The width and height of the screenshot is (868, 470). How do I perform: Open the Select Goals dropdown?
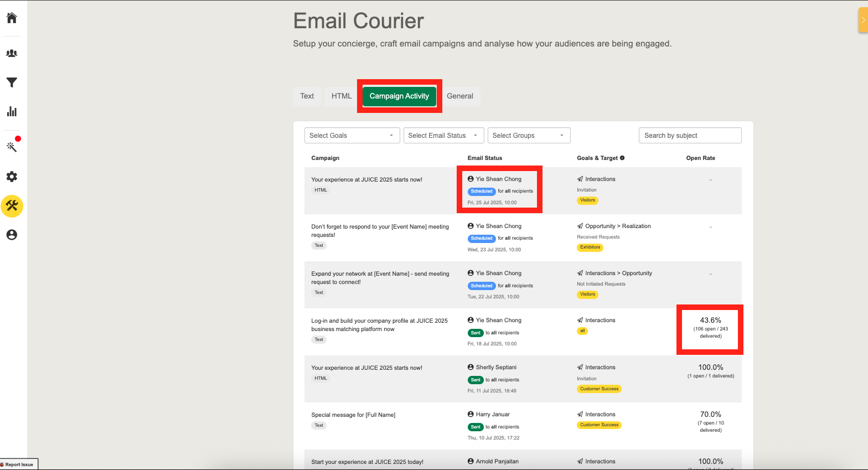[352, 136]
